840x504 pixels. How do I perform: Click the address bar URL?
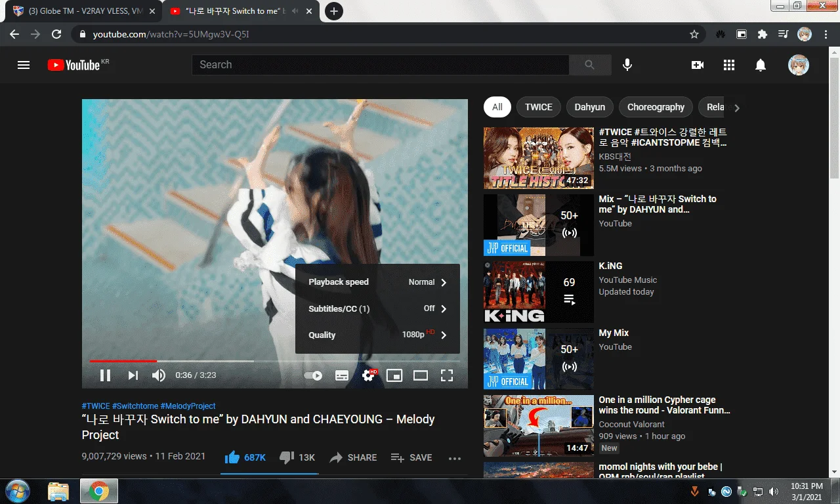(x=171, y=34)
